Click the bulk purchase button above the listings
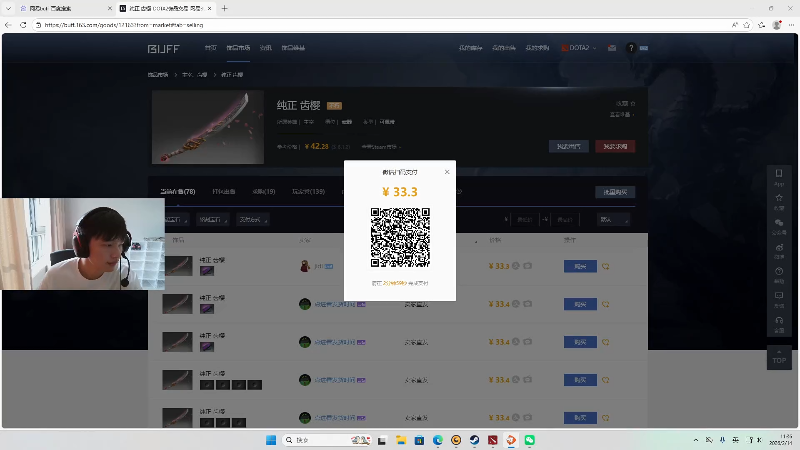The height and width of the screenshot is (450, 800). (x=615, y=192)
